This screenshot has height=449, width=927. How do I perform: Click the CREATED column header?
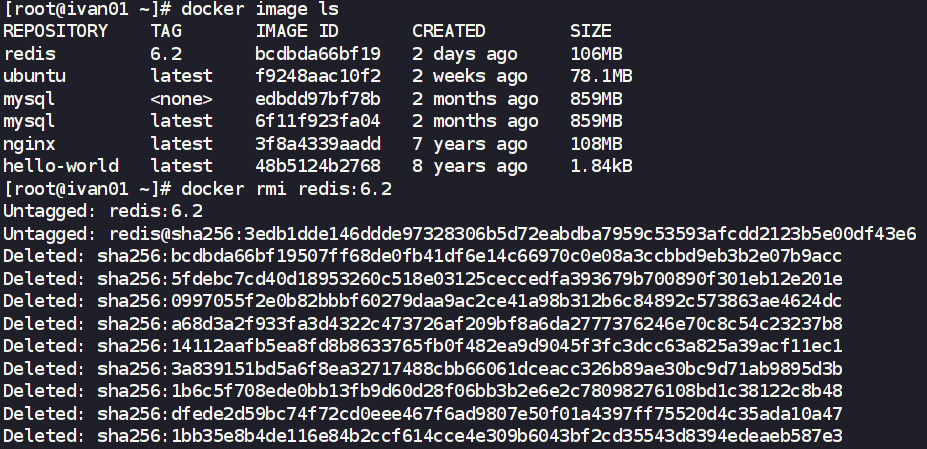click(449, 31)
